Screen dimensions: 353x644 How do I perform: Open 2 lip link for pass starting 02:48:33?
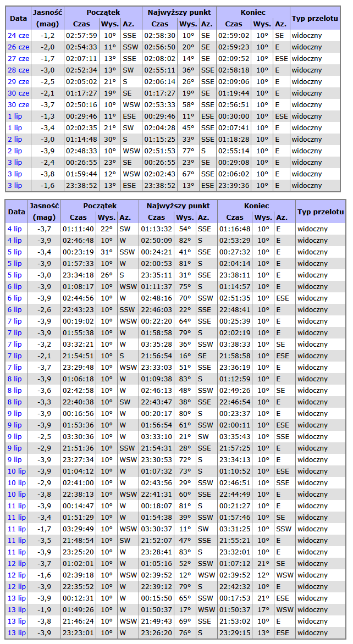[x=15, y=151]
